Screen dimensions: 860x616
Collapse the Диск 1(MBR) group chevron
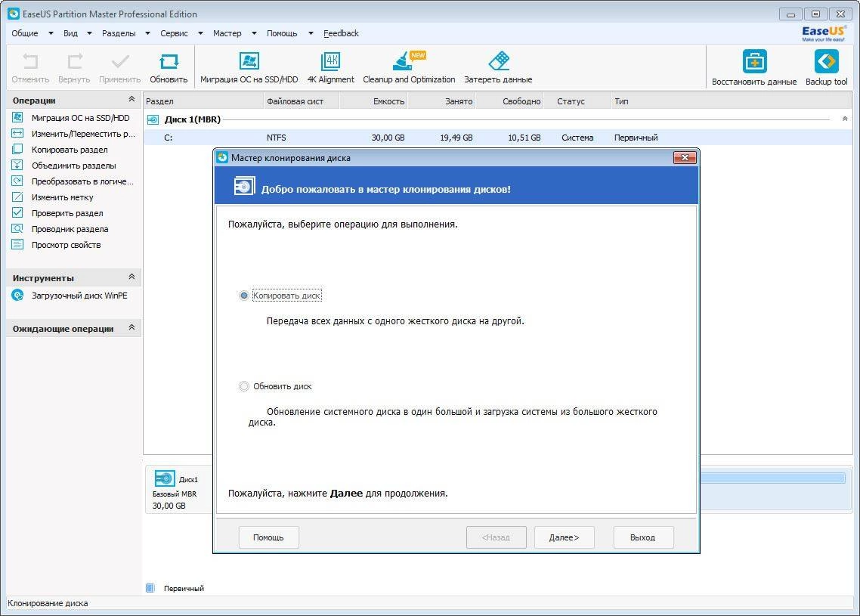point(845,119)
